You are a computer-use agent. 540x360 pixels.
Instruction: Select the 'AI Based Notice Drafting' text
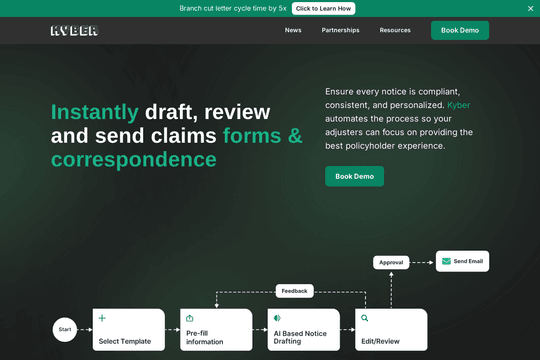(300, 338)
